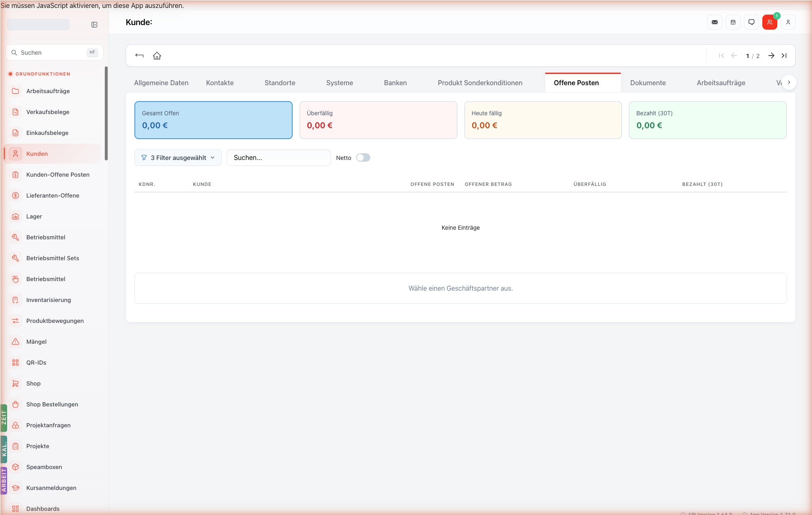Sort by the OFFENER BETRAG column header
The image size is (812, 515).
click(x=488, y=184)
